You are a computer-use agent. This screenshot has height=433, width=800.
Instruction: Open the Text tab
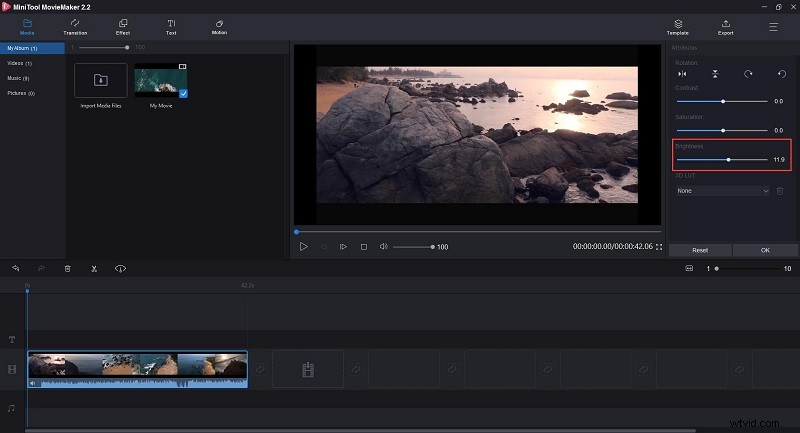coord(171,27)
